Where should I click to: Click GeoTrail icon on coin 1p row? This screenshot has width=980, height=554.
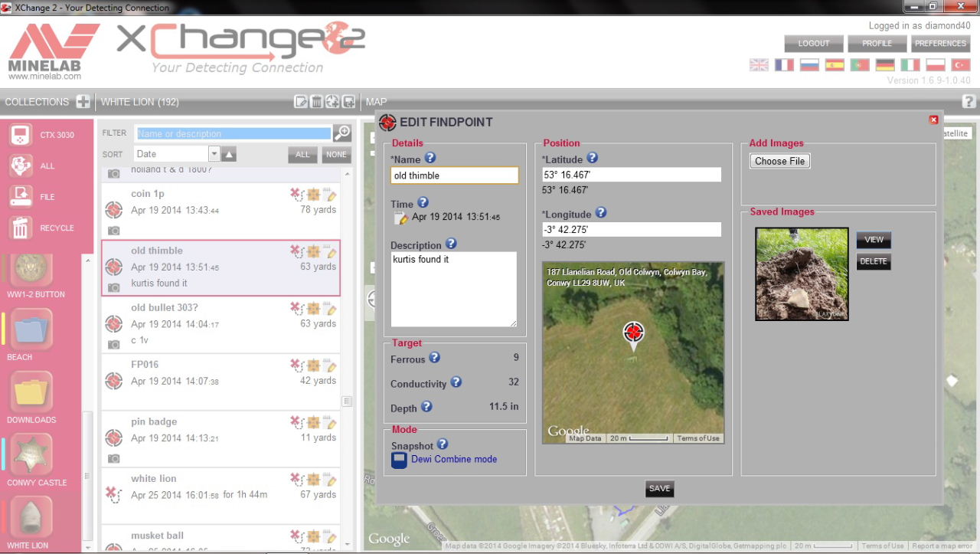(x=297, y=195)
